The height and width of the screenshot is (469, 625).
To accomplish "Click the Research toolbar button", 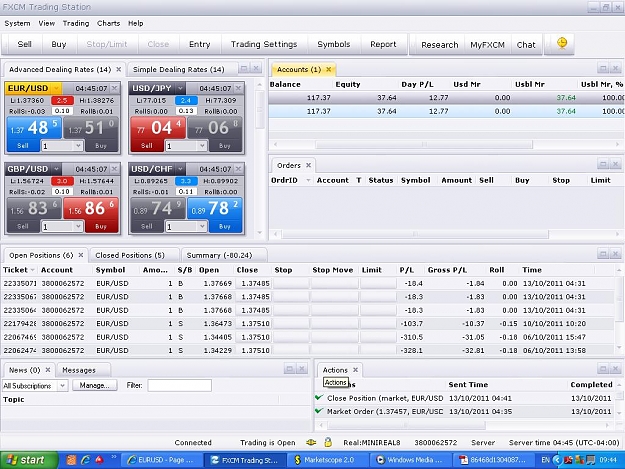I will (x=440, y=45).
